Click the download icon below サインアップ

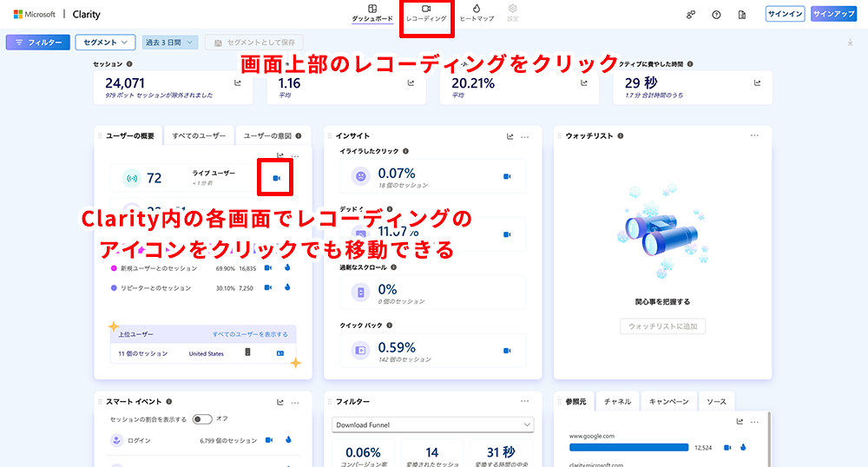[850, 43]
